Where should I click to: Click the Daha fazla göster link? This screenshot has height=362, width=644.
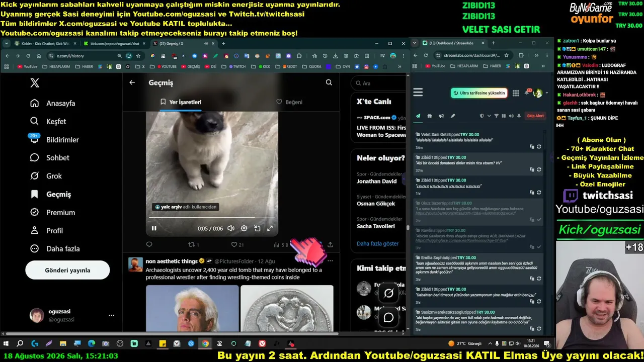tap(377, 244)
